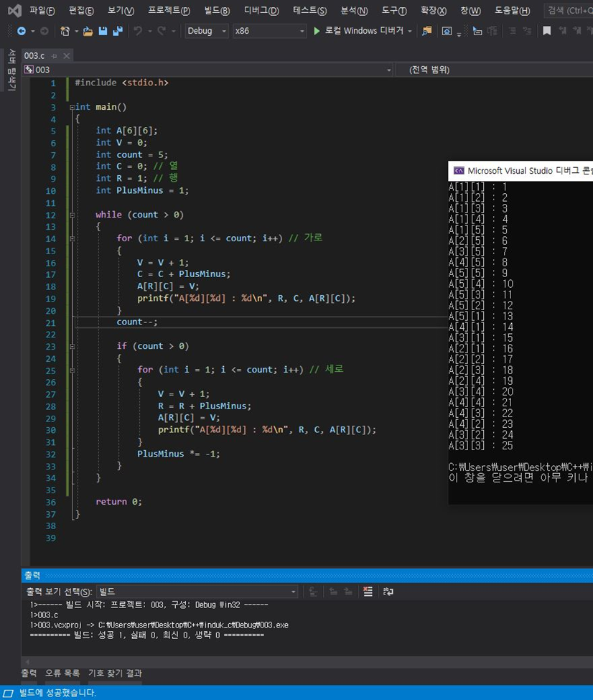Click the debug console window icon
Screen dimensions: 593x700
pyautogui.click(x=459, y=171)
